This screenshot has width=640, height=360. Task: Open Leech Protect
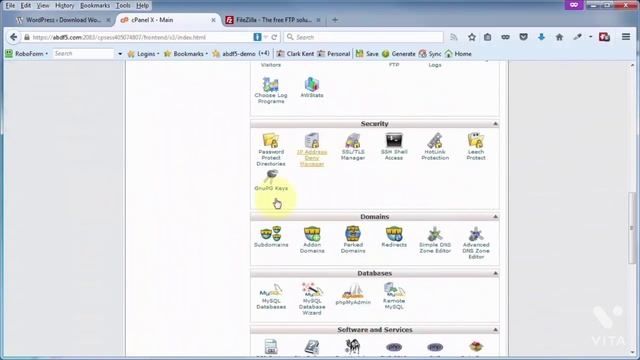pos(476,147)
